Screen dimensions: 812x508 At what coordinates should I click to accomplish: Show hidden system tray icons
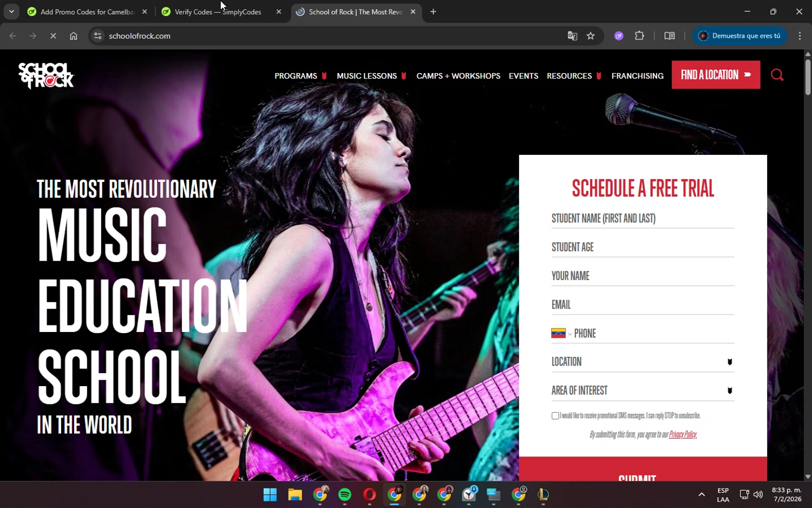[x=702, y=494]
